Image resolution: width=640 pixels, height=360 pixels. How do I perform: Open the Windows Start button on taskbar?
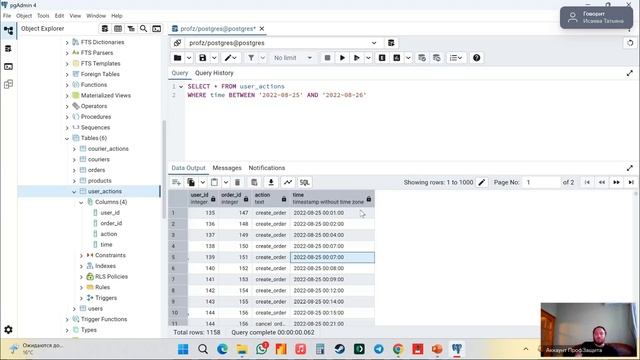point(183,349)
